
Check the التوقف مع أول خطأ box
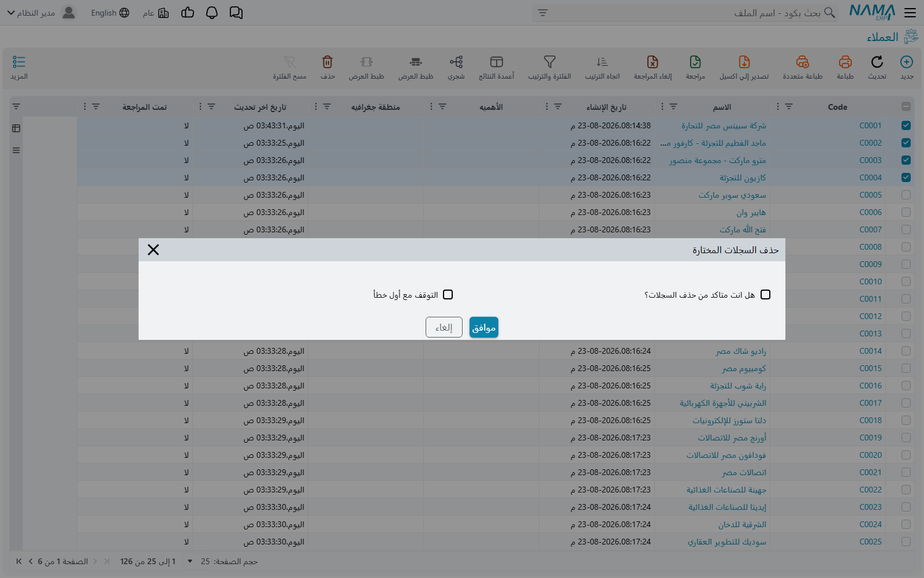coord(448,295)
